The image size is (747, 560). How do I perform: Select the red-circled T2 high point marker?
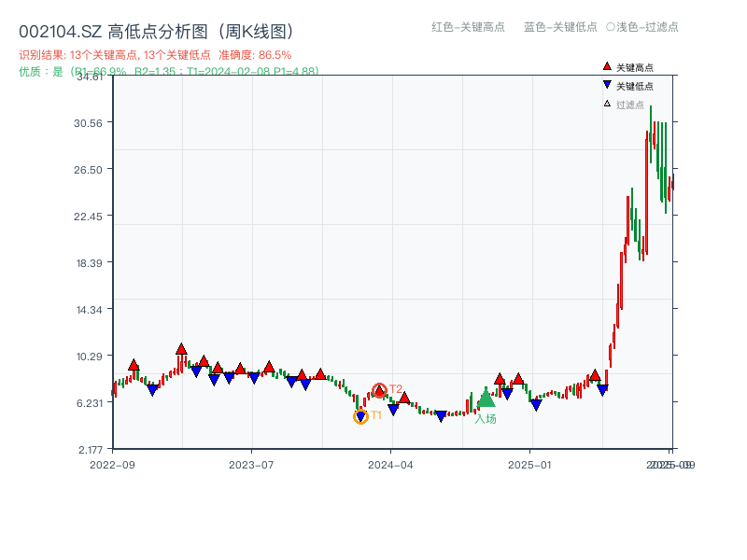click(x=378, y=389)
